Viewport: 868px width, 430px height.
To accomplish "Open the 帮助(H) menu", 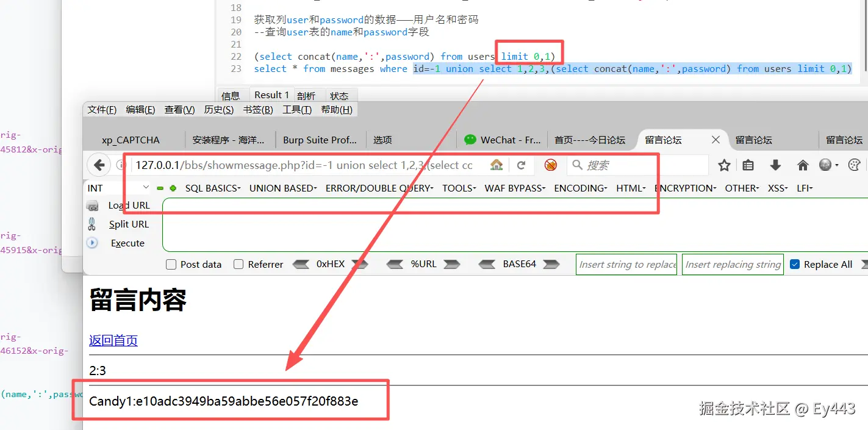I will [337, 110].
